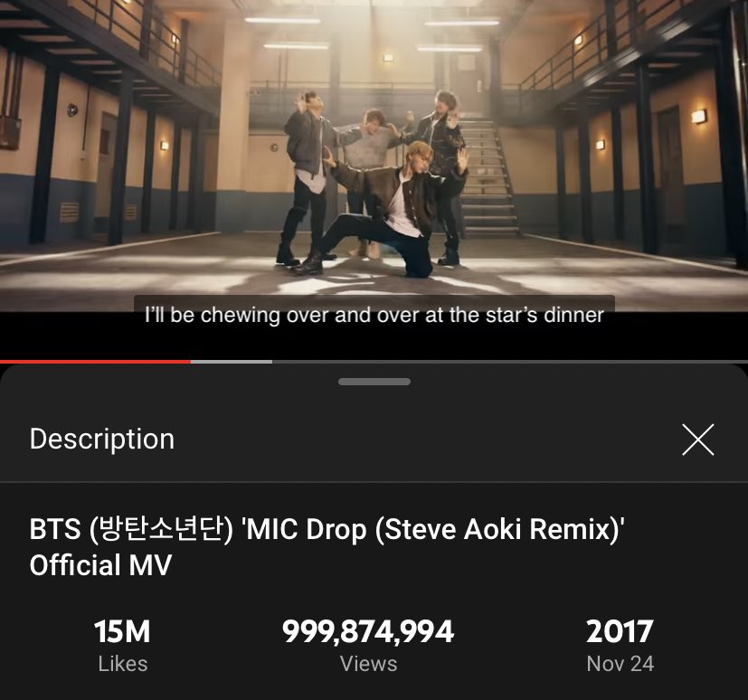The height and width of the screenshot is (700, 748).
Task: Tap the video player to show playback controls
Action: coord(374,156)
